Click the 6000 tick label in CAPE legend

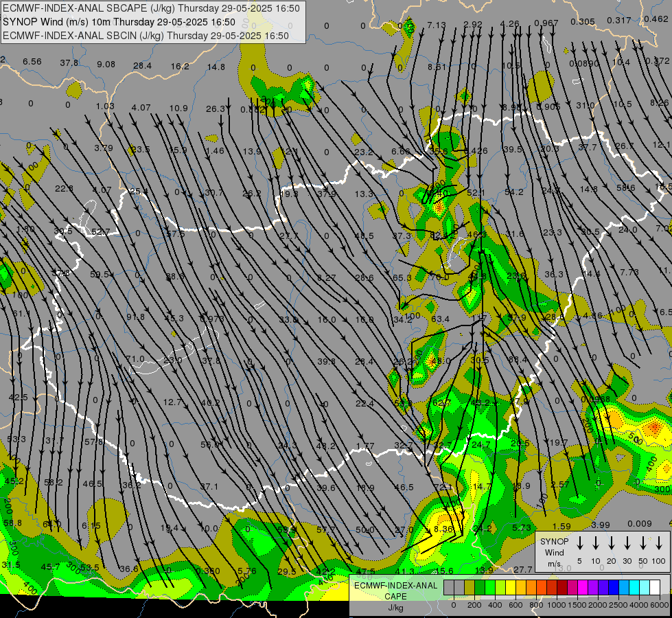(x=660, y=605)
